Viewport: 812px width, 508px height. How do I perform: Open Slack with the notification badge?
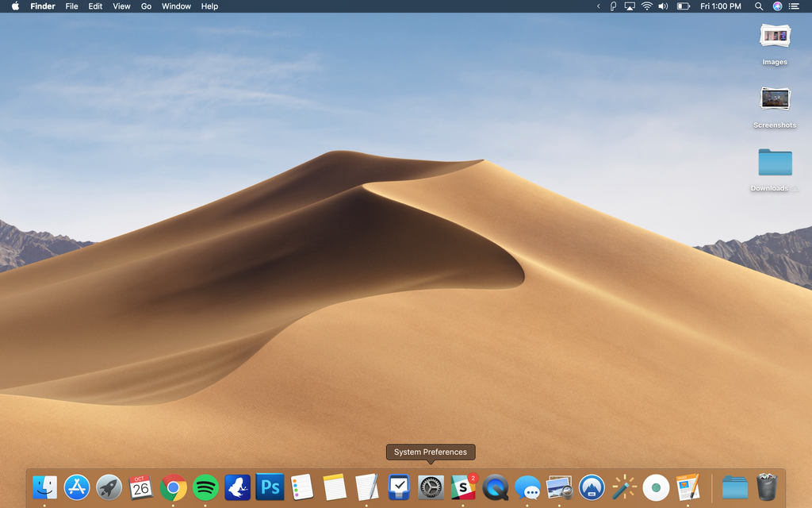(x=463, y=487)
